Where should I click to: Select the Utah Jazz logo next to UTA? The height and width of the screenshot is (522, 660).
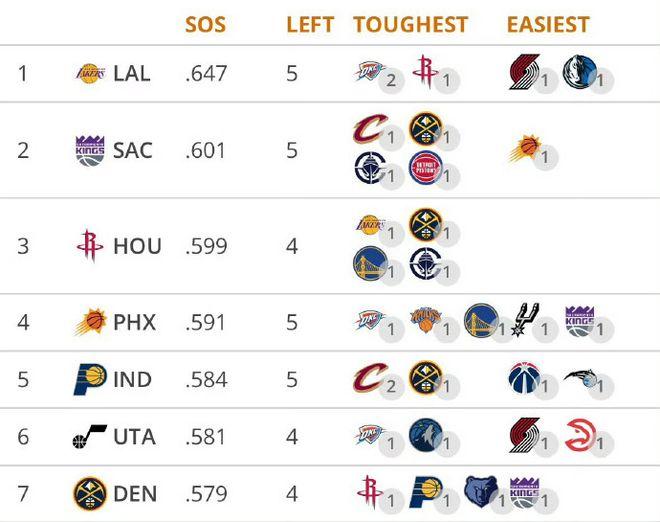[x=90, y=437]
